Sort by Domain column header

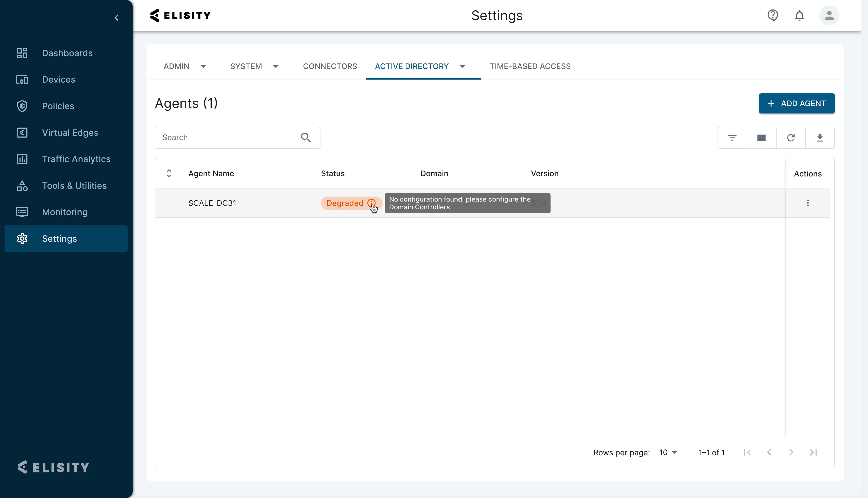(434, 173)
